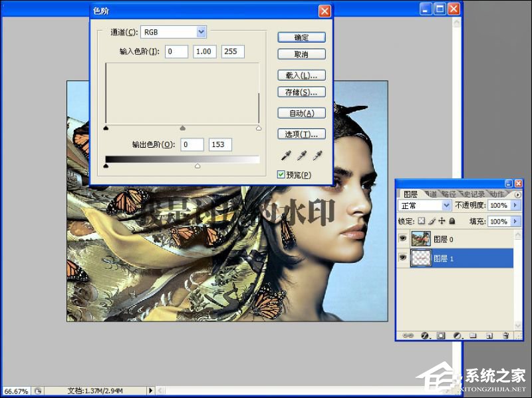Click the delete layer trash icon
The image size is (532, 398).
coord(505,335)
